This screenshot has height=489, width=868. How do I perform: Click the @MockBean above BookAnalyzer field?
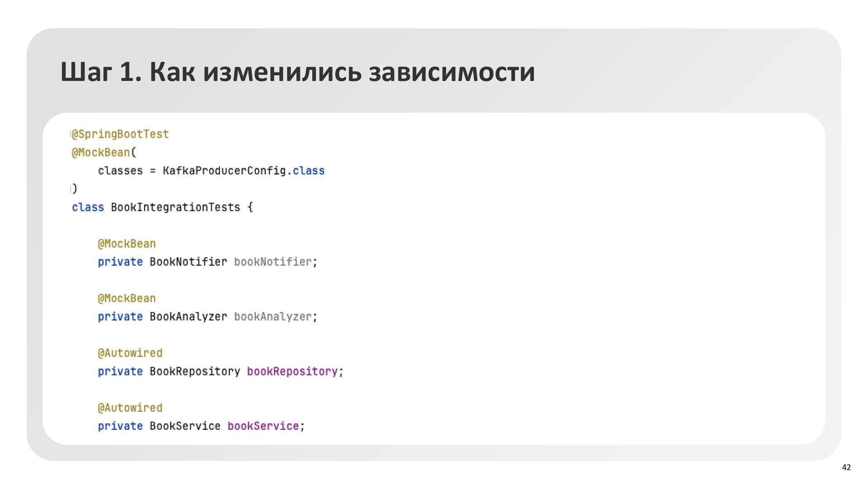(127, 299)
